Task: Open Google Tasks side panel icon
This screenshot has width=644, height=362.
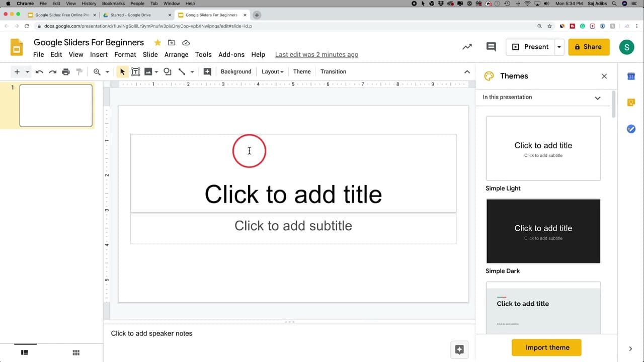Action: click(631, 129)
